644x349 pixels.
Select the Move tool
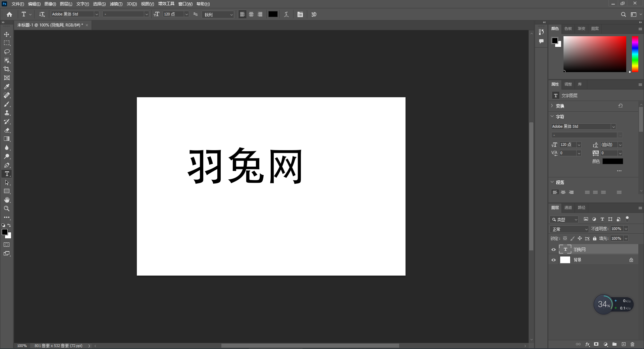pos(7,34)
